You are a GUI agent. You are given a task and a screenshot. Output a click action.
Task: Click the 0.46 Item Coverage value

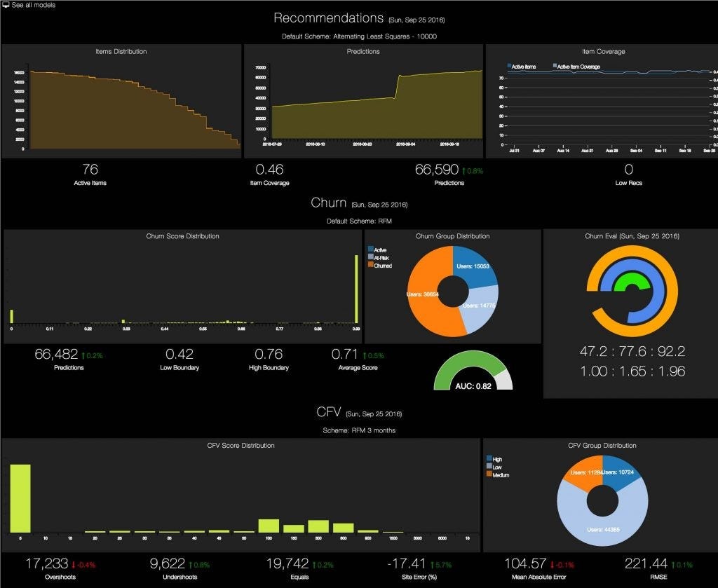point(269,170)
